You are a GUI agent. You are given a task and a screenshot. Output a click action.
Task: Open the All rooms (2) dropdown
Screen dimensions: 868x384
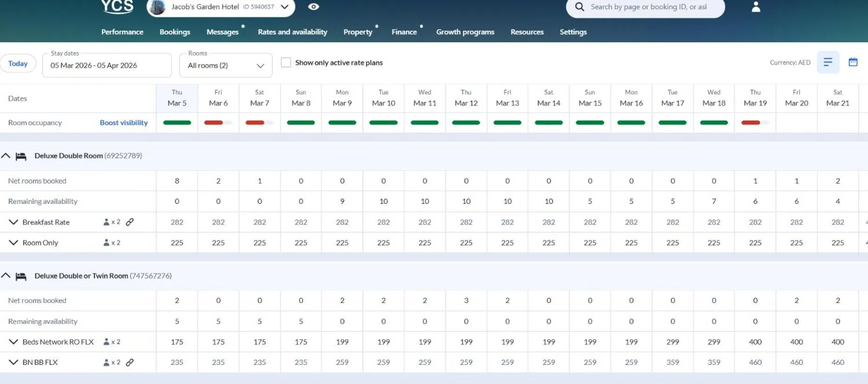[226, 66]
